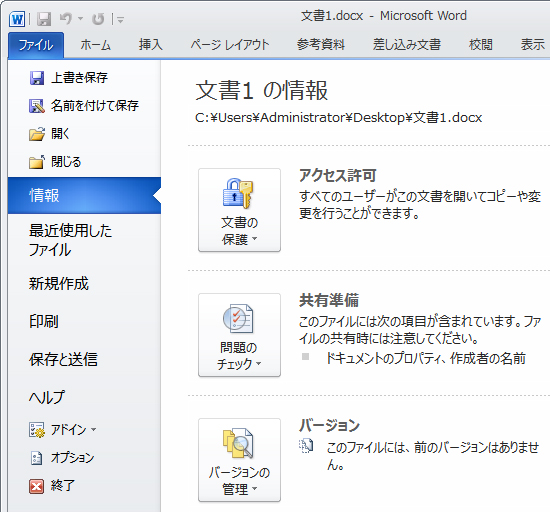The height and width of the screenshot is (512, 550).
Task: Click the 閉じる folder icon
Action: coord(37,162)
